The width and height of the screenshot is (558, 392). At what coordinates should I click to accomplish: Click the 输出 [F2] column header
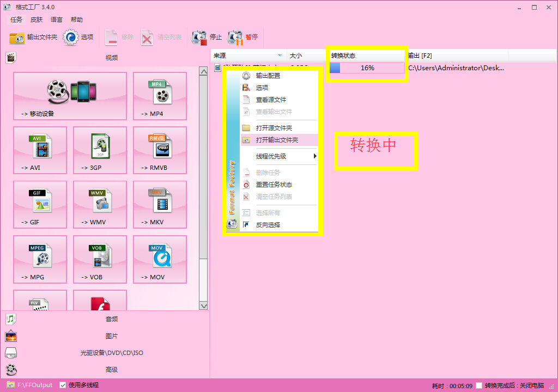(457, 56)
